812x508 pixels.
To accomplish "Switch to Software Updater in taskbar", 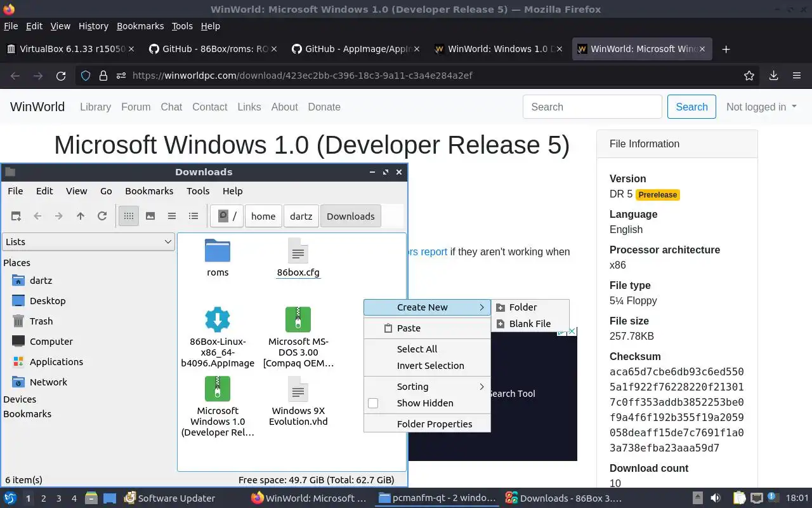I will click(169, 498).
